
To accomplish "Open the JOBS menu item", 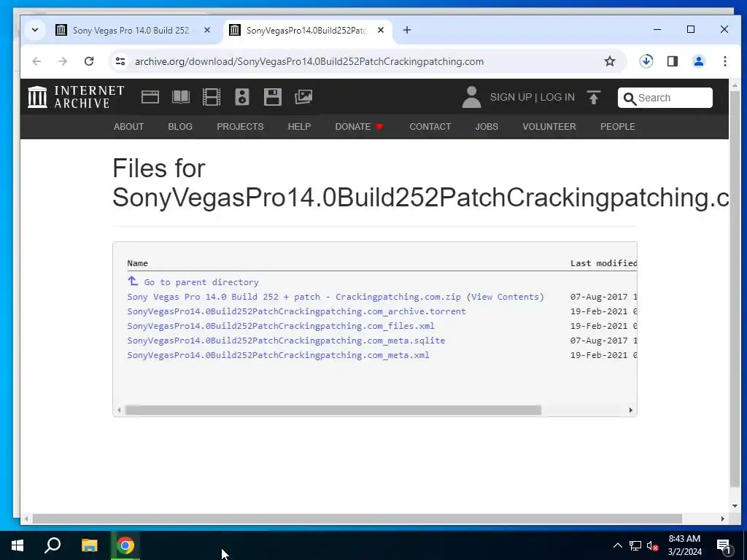I will click(x=487, y=127).
